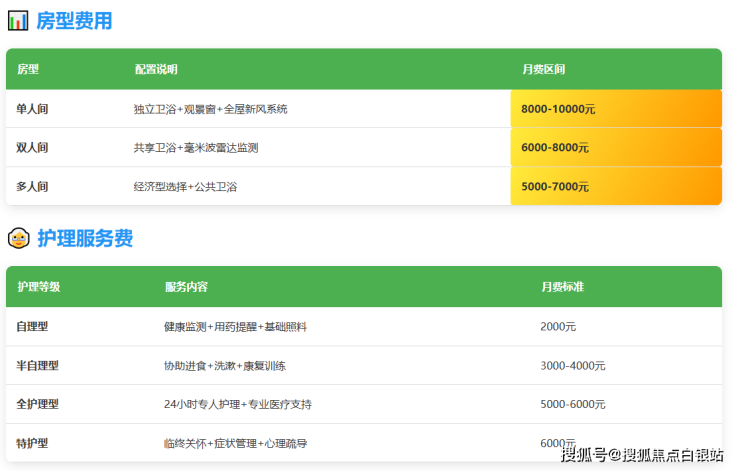Image resolution: width=740 pixels, height=471 pixels.
Task: Click the 配置说明 column header
Action: (x=156, y=69)
